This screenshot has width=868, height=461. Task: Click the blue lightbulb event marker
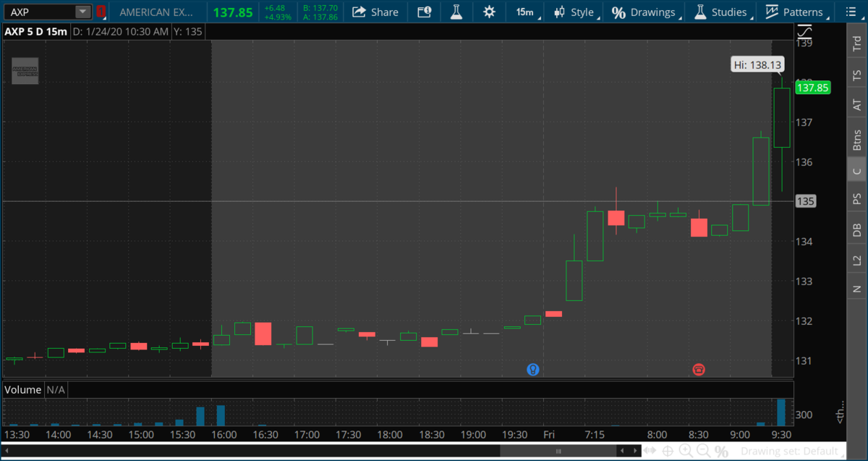[x=533, y=370]
